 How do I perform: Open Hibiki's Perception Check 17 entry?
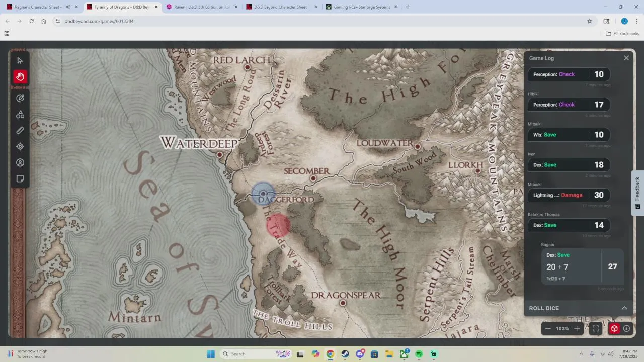569,105
